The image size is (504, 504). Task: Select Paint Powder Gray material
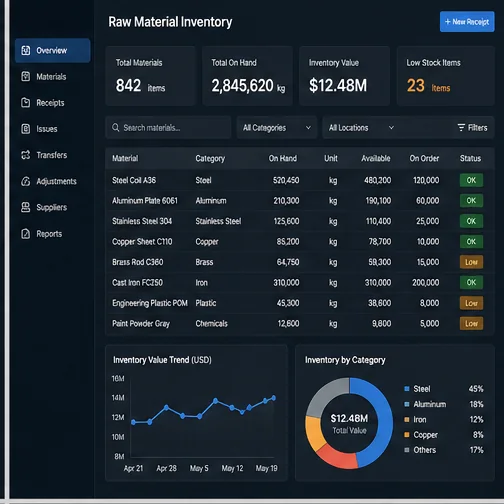[141, 324]
